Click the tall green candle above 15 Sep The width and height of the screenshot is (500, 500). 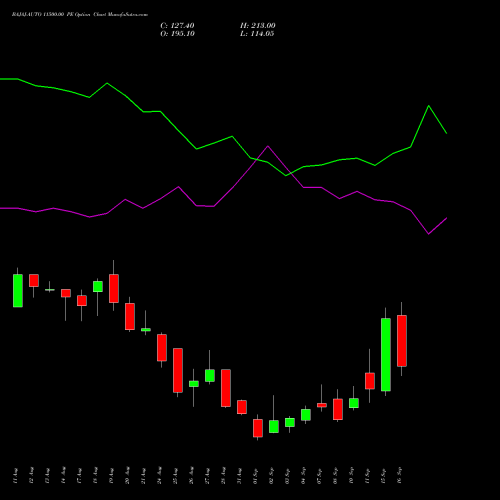(386, 355)
